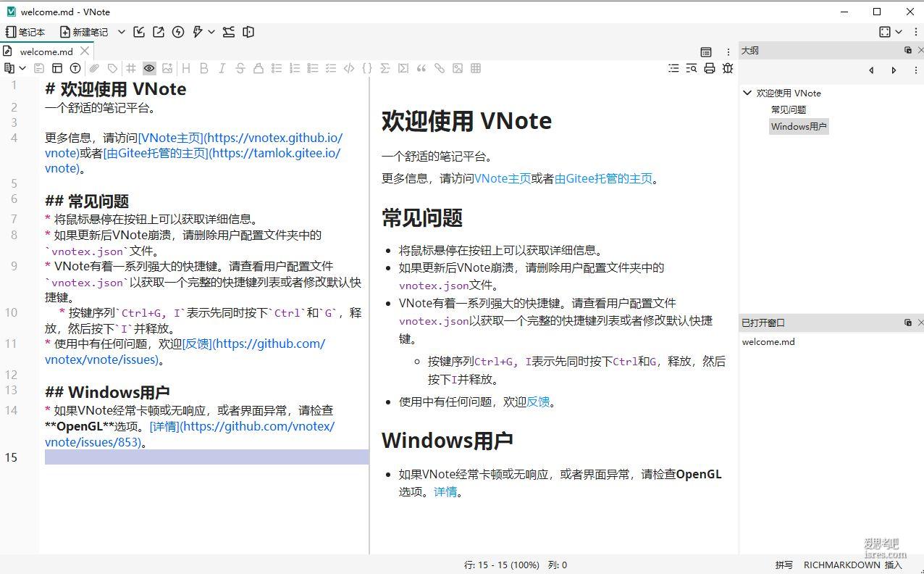
Task: Insert an unordered bullet list
Action: click(x=277, y=68)
